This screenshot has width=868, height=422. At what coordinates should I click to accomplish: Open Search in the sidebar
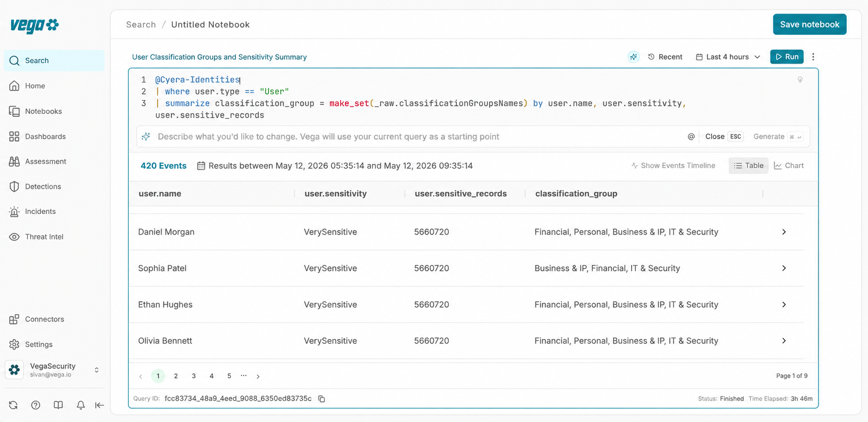pos(54,60)
